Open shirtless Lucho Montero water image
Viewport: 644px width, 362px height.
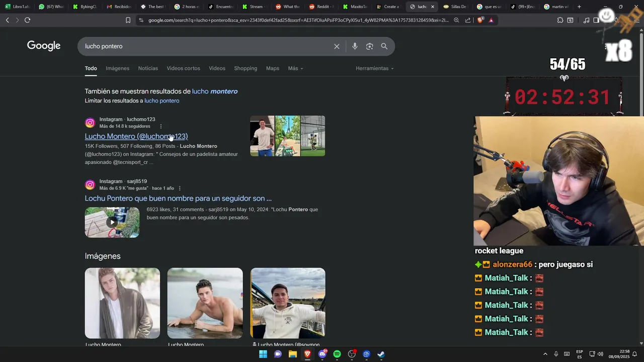tap(205, 303)
